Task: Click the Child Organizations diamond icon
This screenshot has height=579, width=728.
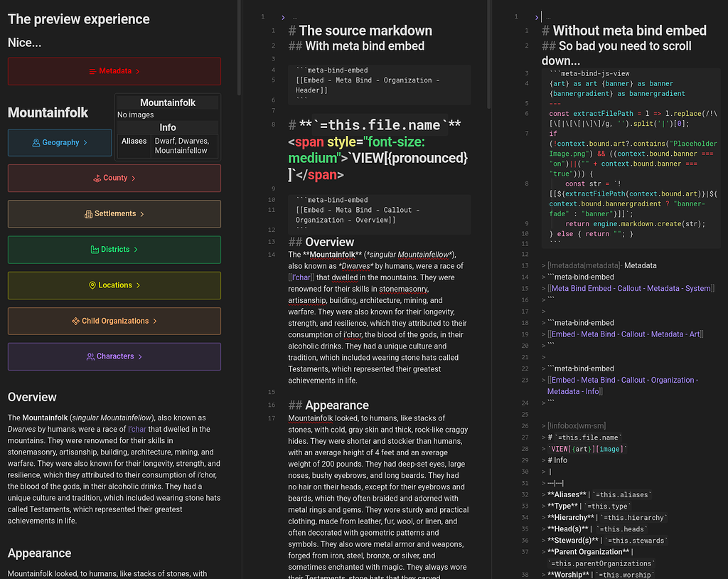Action: 75,321
